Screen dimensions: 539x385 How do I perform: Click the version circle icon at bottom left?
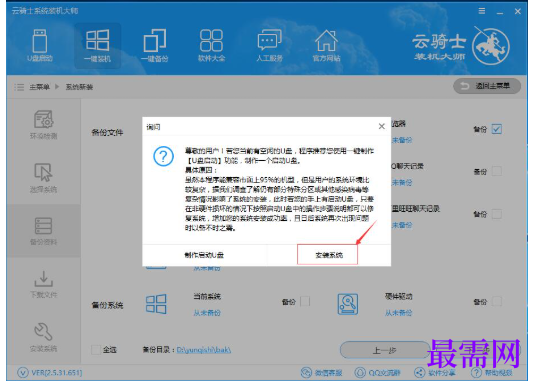(x=22, y=373)
